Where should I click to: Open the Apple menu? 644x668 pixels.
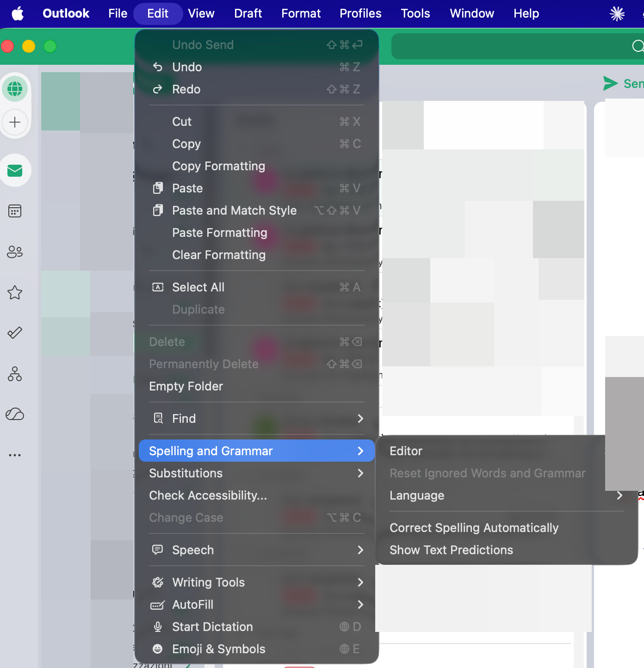(x=18, y=13)
